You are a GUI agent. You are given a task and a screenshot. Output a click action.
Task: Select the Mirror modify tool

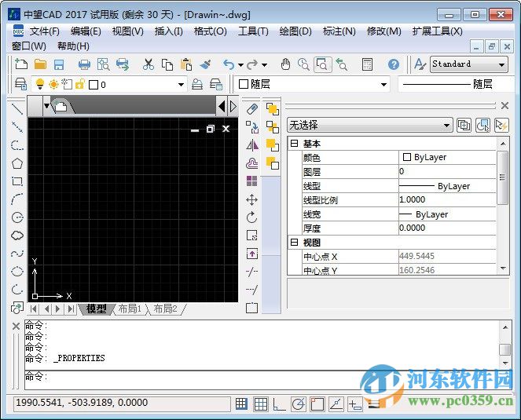point(252,145)
